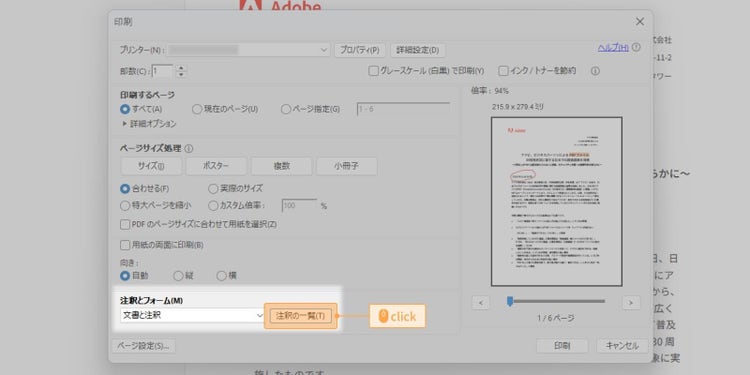Open ページ設定(S)... button
This screenshot has height=375, width=750.
pyautogui.click(x=143, y=346)
